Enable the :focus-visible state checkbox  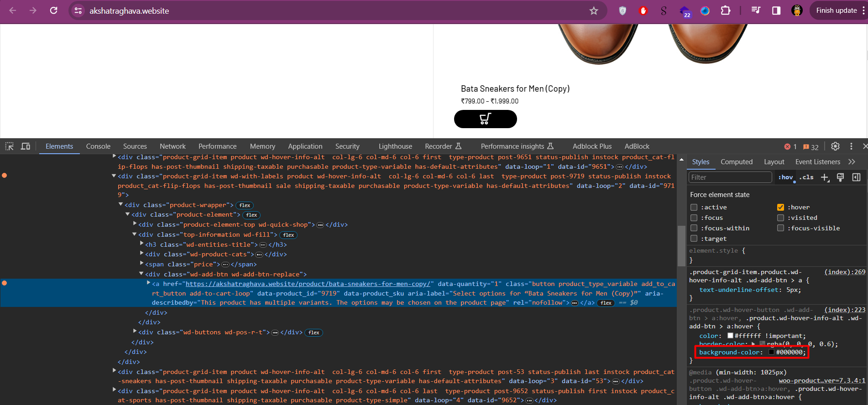[780, 228]
